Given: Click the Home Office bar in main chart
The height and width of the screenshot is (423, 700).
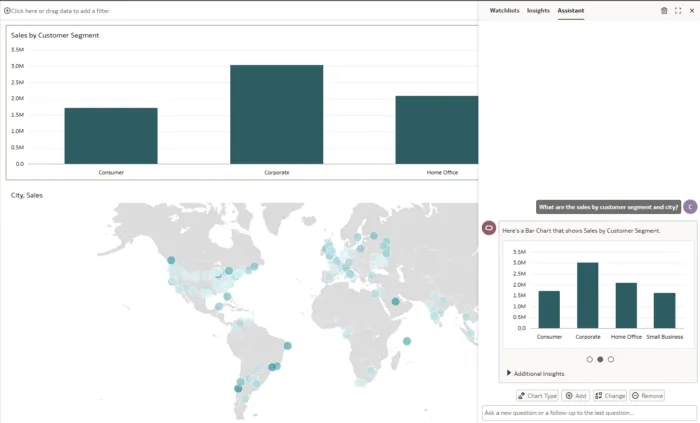Looking at the screenshot, I should [437, 130].
